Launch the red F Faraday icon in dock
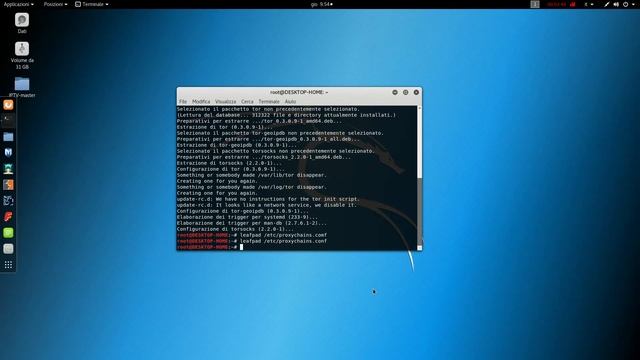Image resolution: width=640 pixels, height=360 pixels. (x=8, y=216)
